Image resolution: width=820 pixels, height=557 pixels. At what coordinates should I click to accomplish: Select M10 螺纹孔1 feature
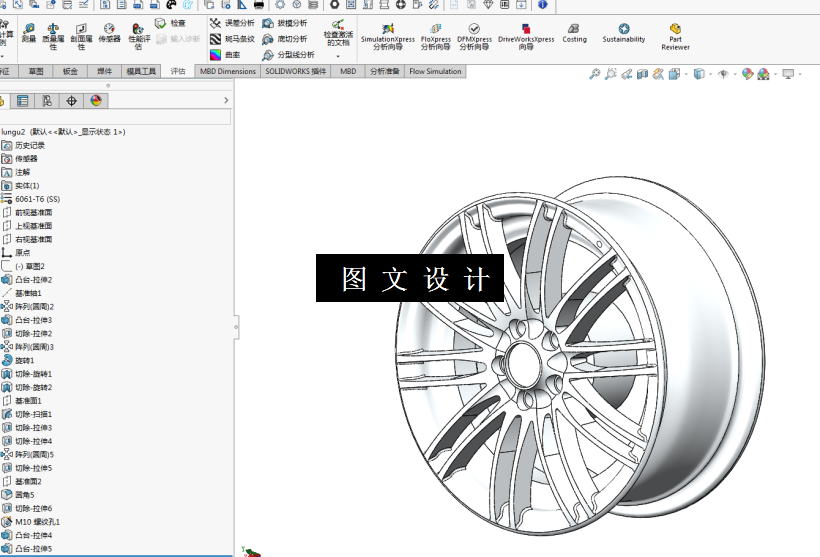click(x=38, y=522)
